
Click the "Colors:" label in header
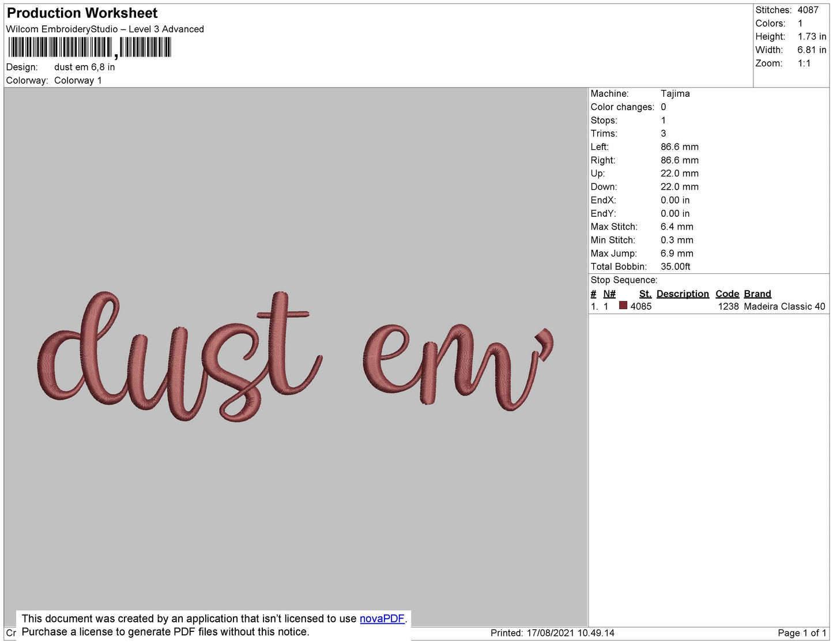pyautogui.click(x=770, y=24)
